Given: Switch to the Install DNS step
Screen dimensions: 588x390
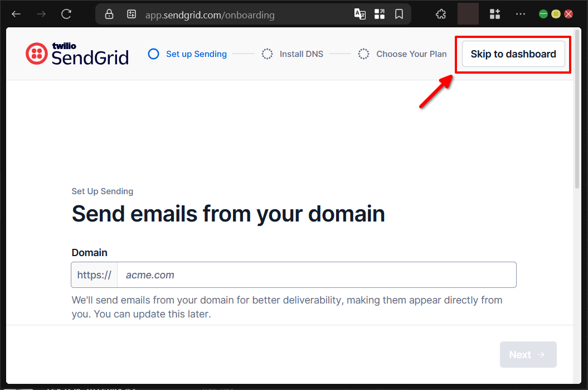Looking at the screenshot, I should tap(301, 54).
